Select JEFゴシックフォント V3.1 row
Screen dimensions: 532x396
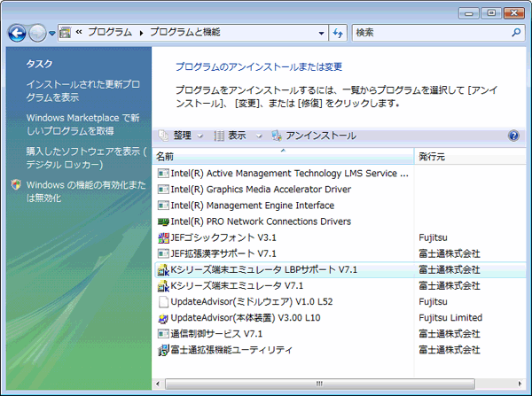(340, 237)
